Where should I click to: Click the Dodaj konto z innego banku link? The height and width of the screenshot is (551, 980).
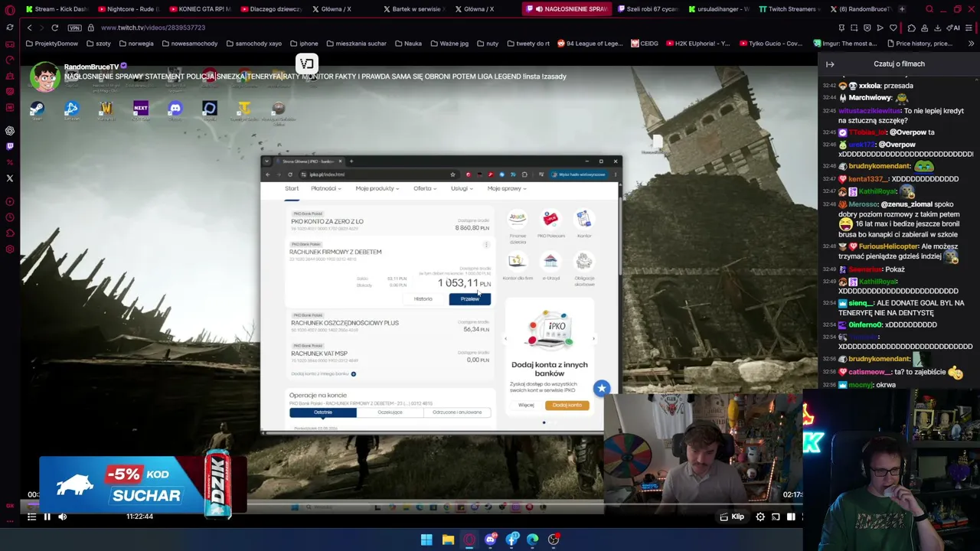(323, 373)
